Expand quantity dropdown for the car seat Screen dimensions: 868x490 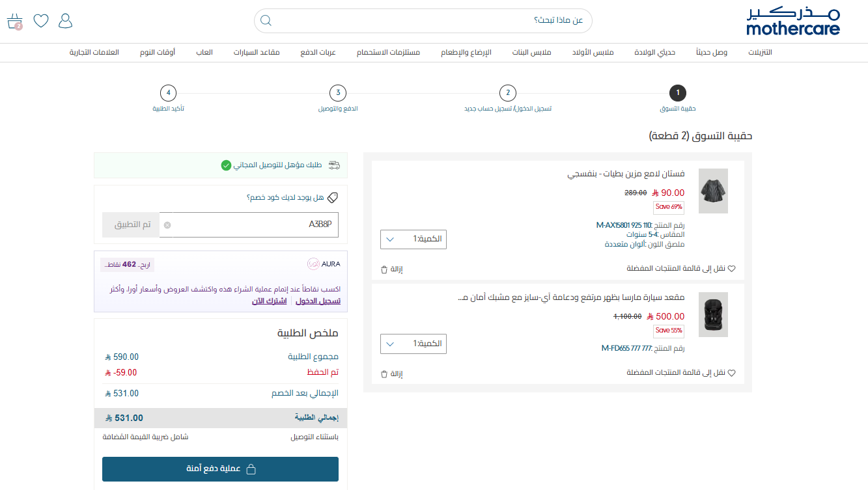[x=390, y=344]
